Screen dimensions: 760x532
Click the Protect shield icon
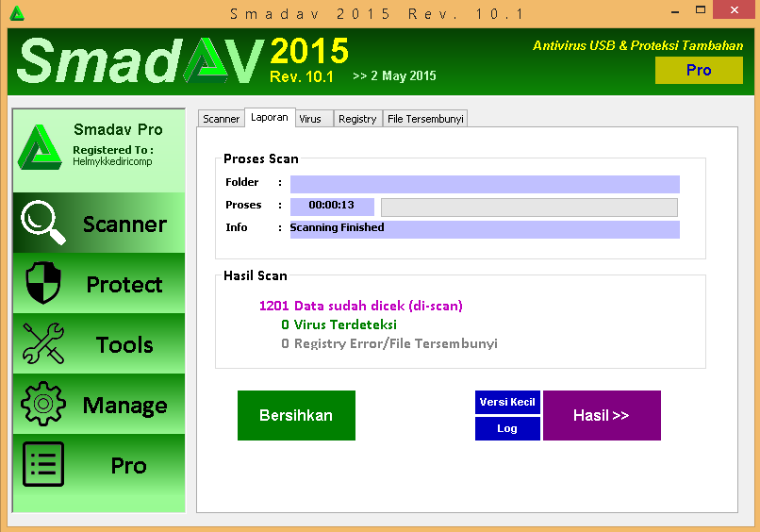(x=43, y=283)
